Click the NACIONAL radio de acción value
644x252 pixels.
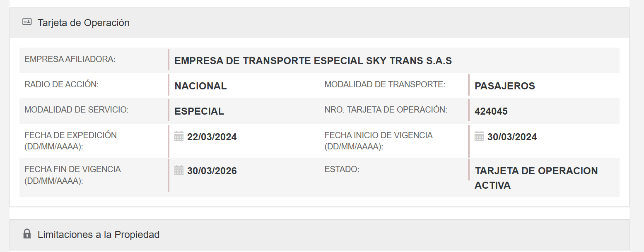point(200,86)
